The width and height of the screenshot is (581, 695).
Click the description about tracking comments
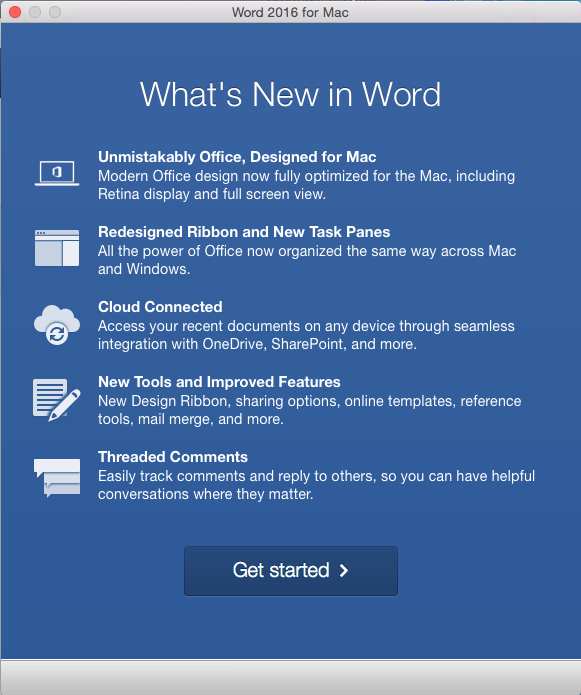pyautogui.click(x=316, y=484)
